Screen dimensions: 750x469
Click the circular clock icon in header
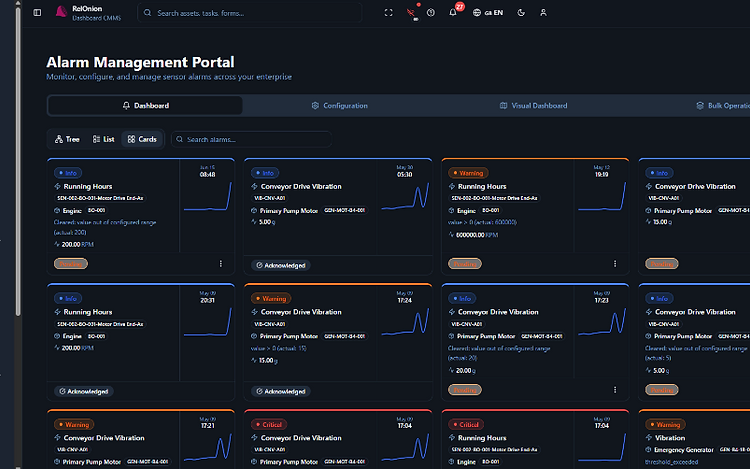431,13
